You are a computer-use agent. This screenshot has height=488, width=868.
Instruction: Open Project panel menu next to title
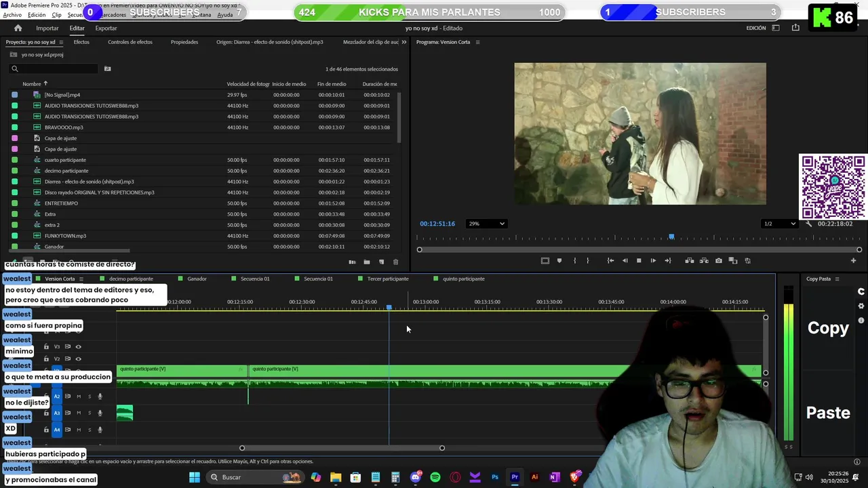[61, 42]
